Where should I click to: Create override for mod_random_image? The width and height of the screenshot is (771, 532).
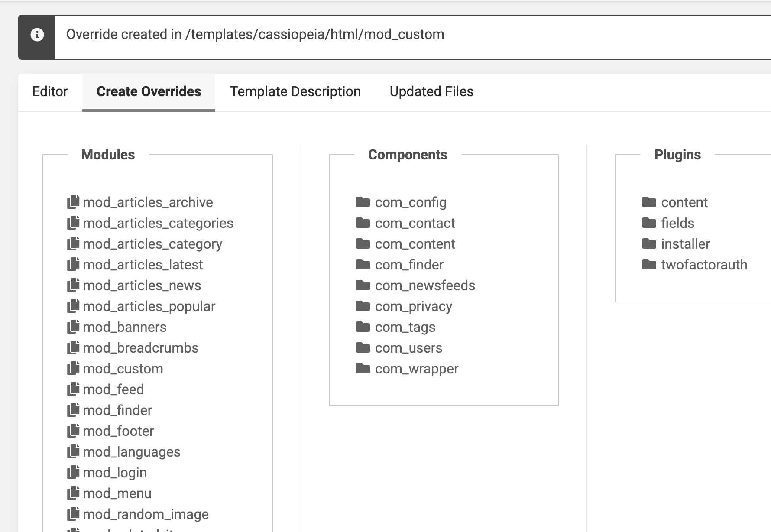(x=146, y=514)
